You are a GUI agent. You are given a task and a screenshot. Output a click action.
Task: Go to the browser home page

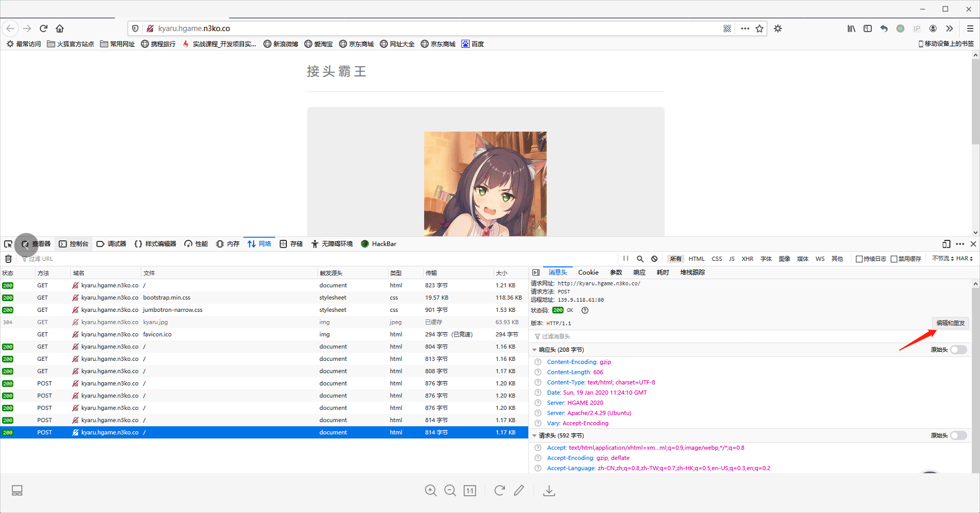tap(60, 28)
